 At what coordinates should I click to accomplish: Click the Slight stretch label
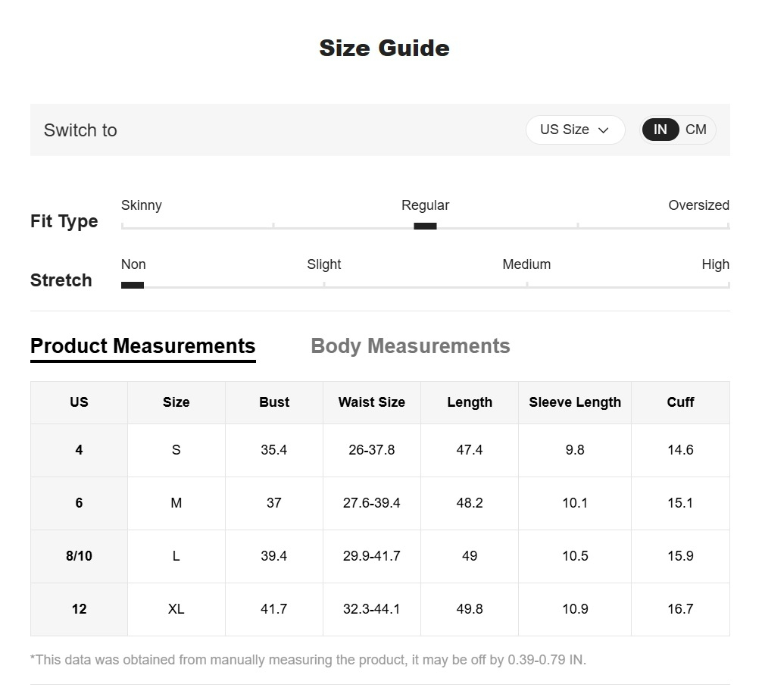pos(324,265)
